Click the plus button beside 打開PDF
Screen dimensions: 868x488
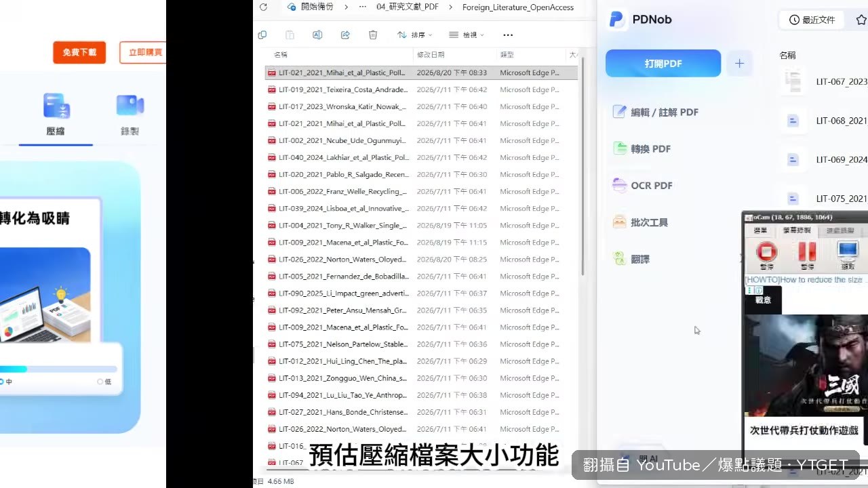pos(739,64)
